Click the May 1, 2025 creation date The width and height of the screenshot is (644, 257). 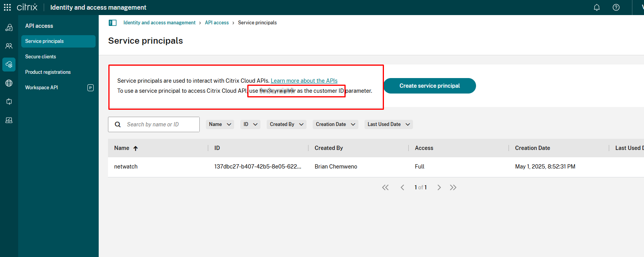pos(545,167)
